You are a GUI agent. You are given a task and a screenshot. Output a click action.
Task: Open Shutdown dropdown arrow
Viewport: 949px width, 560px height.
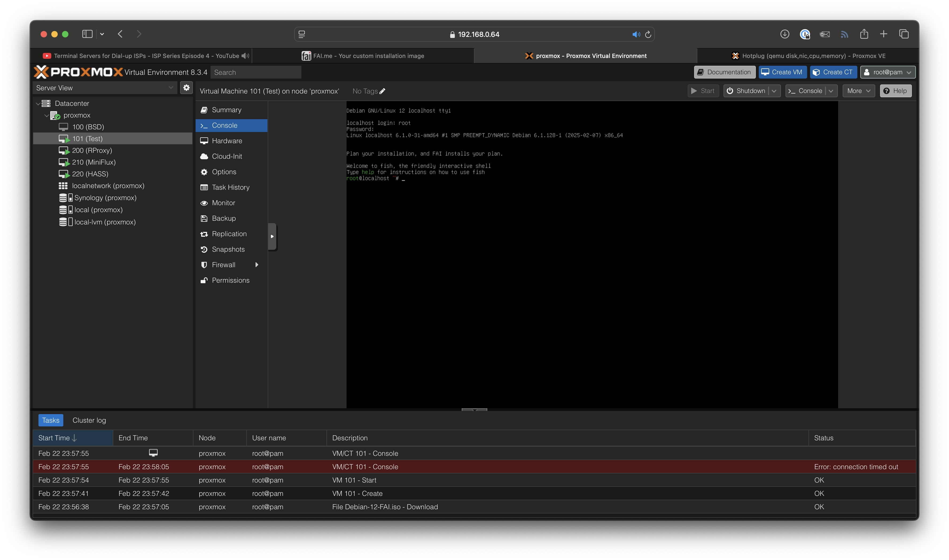pos(774,91)
